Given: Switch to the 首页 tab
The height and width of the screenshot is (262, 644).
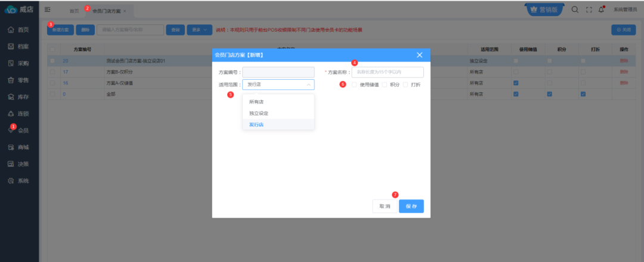Looking at the screenshot, I should [74, 11].
